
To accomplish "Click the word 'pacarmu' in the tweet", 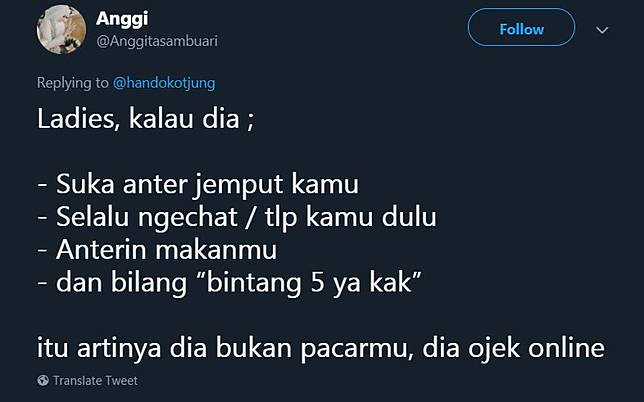I will 356,349.
